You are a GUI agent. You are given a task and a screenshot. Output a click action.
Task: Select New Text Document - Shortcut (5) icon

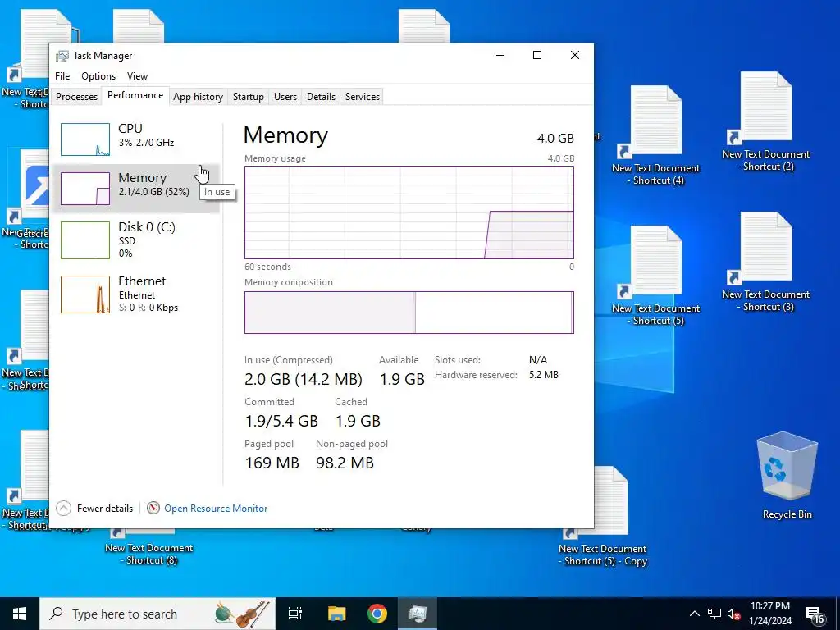(x=655, y=276)
